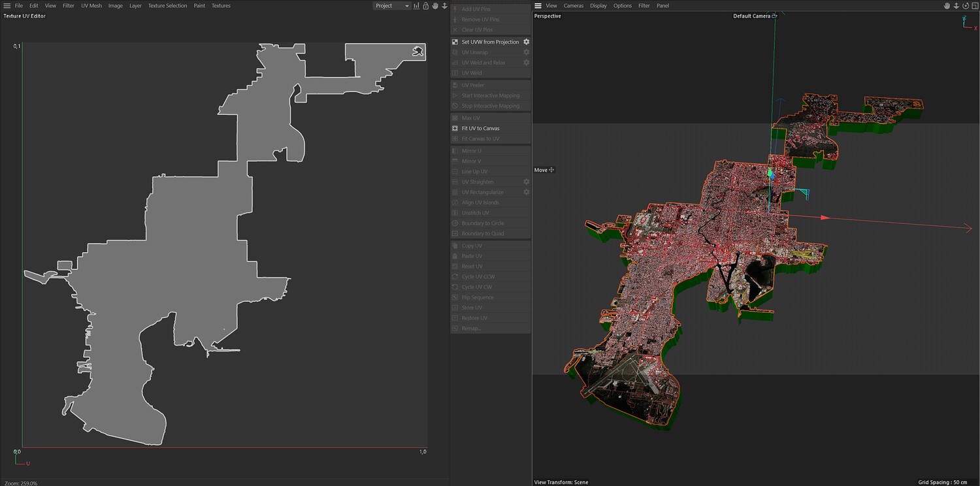Click the Fit UV to Canvas icon
980x486 pixels.
(x=455, y=128)
